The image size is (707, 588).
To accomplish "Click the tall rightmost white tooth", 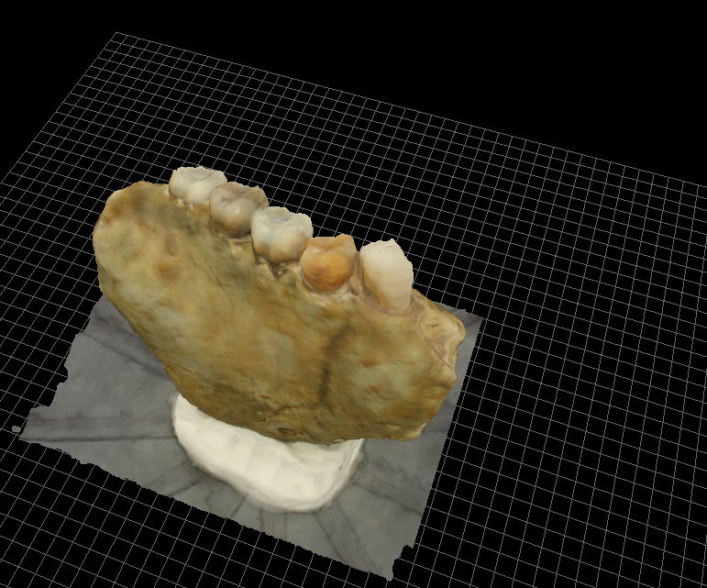I will click(385, 272).
